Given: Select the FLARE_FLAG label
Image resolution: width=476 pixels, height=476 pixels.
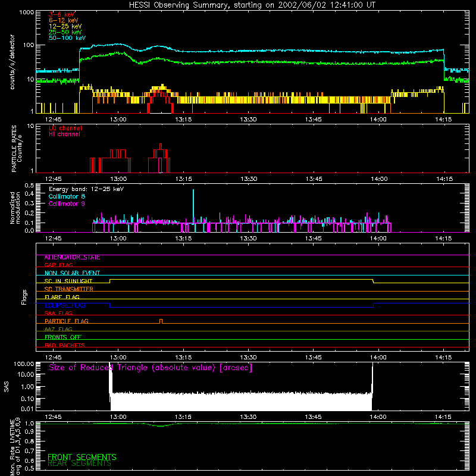Looking at the screenshot, I should [62, 297].
